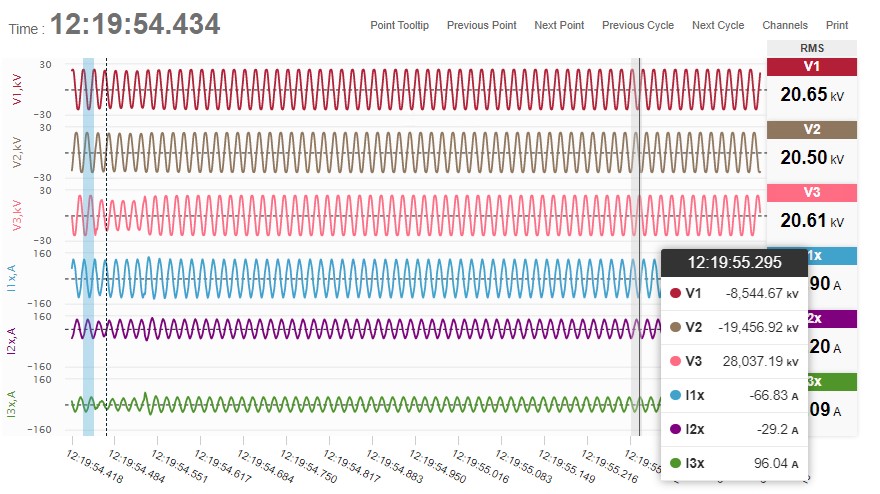Click the main time display 12:19:54.434
The width and height of the screenshot is (880, 494).
(135, 25)
